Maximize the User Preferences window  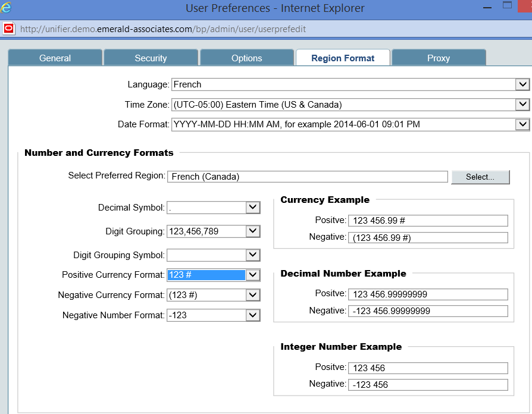(508, 6)
